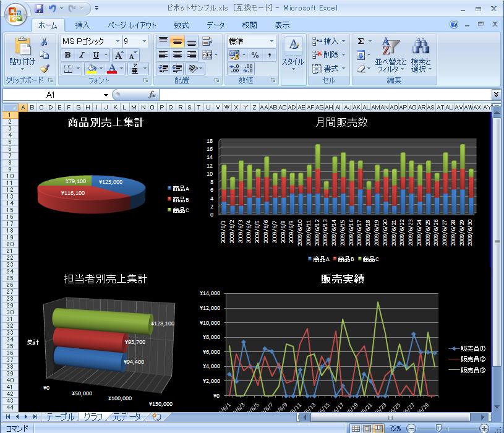The width and height of the screenshot is (504, 433).
Task: Apply comma style format
Action: (270, 55)
